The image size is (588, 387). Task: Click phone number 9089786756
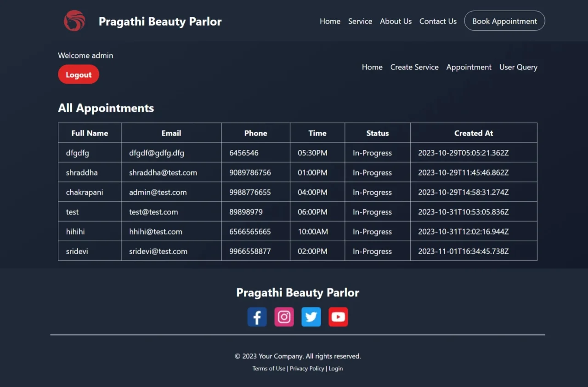tap(250, 173)
